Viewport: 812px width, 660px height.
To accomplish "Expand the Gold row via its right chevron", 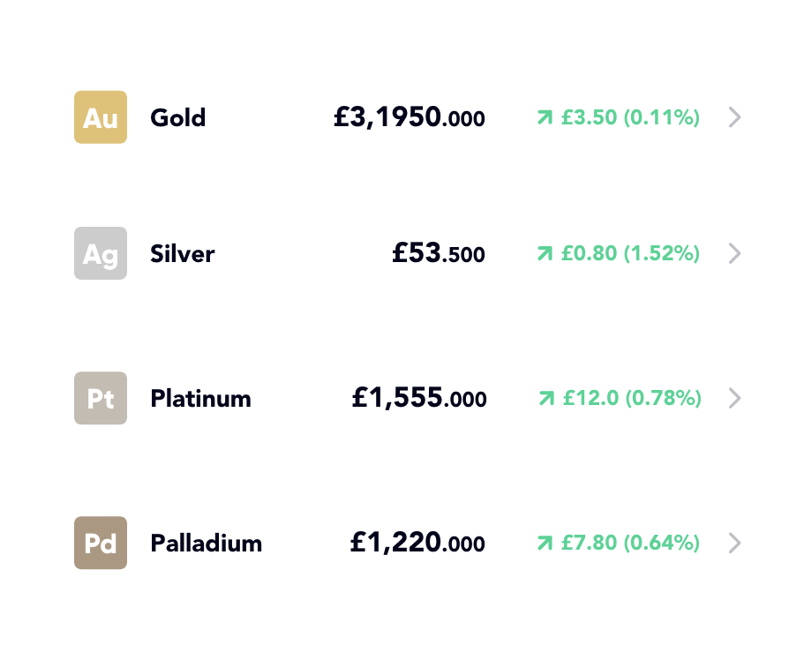I will (x=734, y=117).
